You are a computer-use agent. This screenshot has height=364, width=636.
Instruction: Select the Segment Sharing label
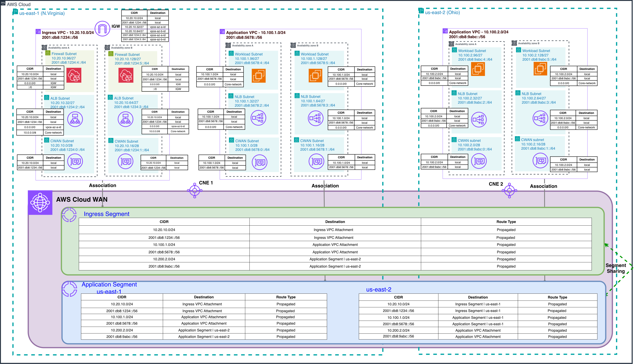click(x=615, y=268)
